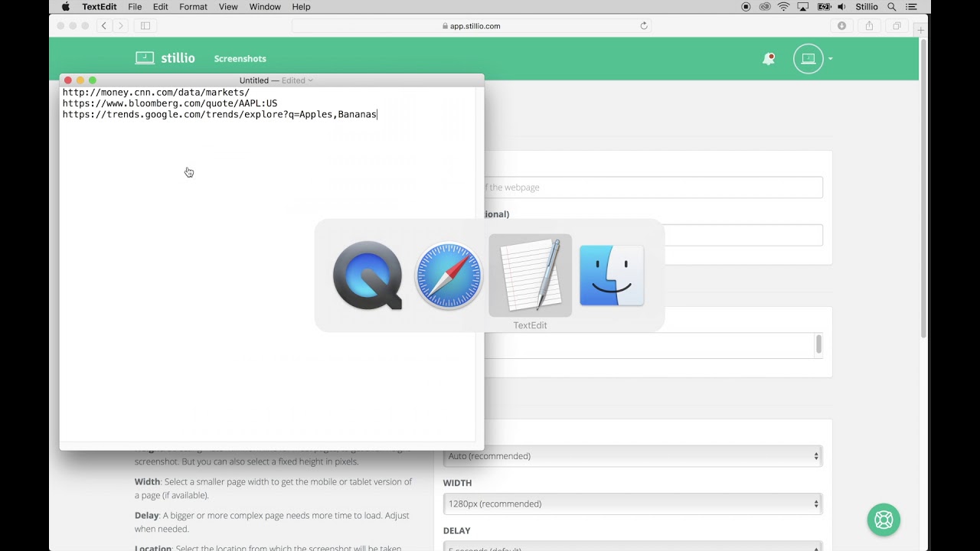This screenshot has width=980, height=551.
Task: Click the DELAY field label
Action: (457, 530)
